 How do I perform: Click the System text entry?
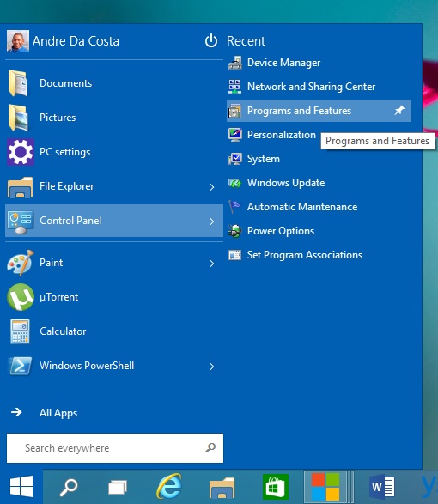(x=264, y=159)
